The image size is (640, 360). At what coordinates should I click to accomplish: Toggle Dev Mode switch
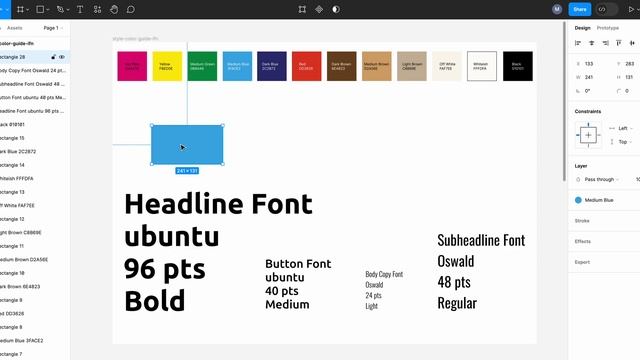[607, 9]
